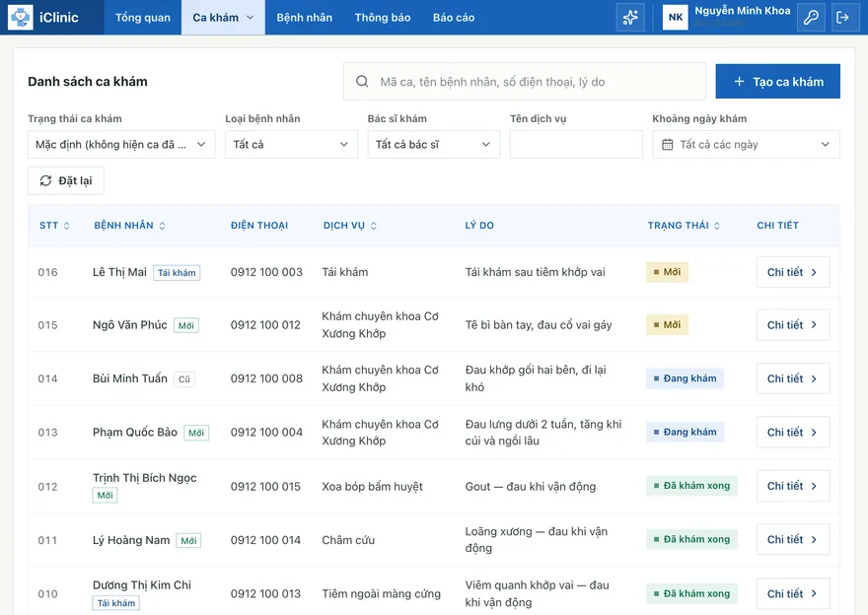The width and height of the screenshot is (868, 615).
Task: Click patient name Phạm Quốc Bảo
Action: click(x=135, y=432)
